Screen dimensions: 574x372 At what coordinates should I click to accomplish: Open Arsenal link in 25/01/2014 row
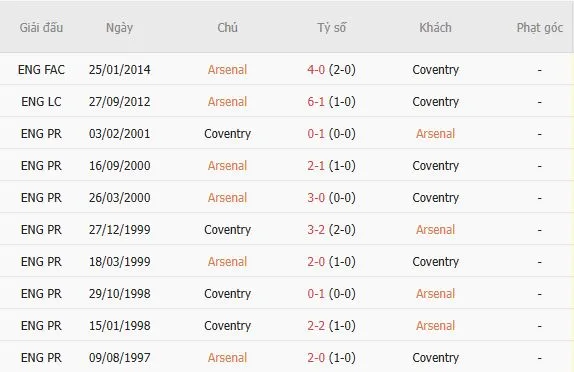(x=227, y=70)
